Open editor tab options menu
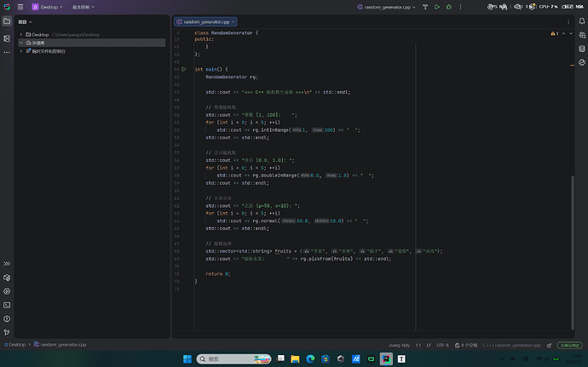Viewport: 588px width, 367px height. pyautogui.click(x=568, y=22)
